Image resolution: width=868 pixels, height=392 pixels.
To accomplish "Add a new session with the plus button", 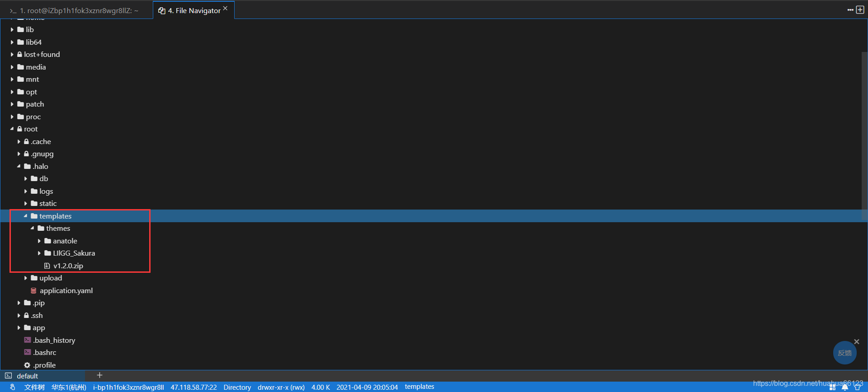I will click(x=100, y=375).
